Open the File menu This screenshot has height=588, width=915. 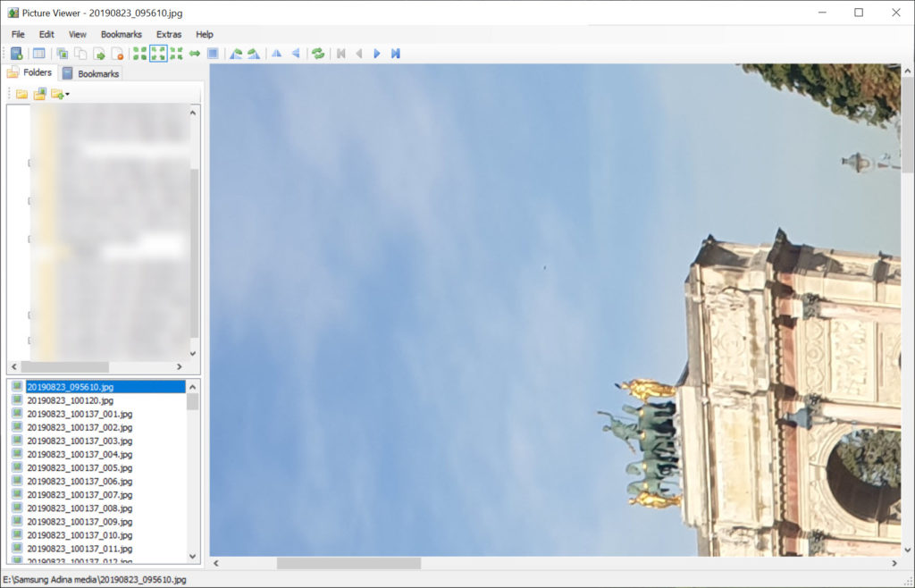17,34
